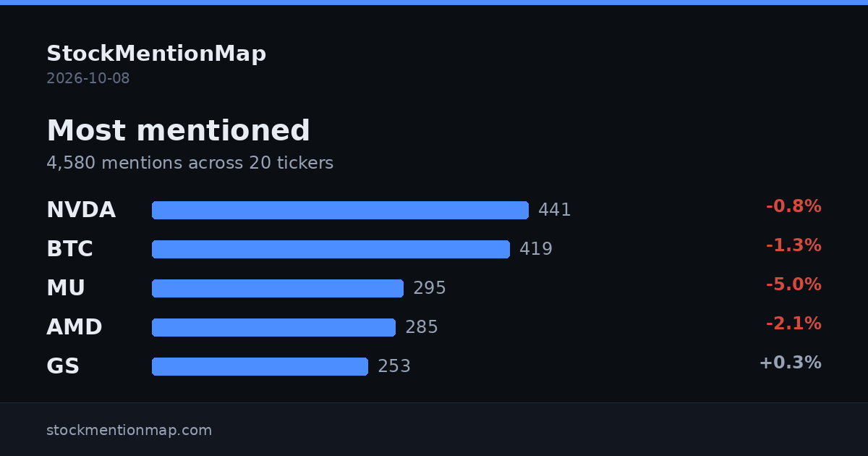The image size is (868, 456).
Task: Click the Most mentioned heading
Action: 178,131
